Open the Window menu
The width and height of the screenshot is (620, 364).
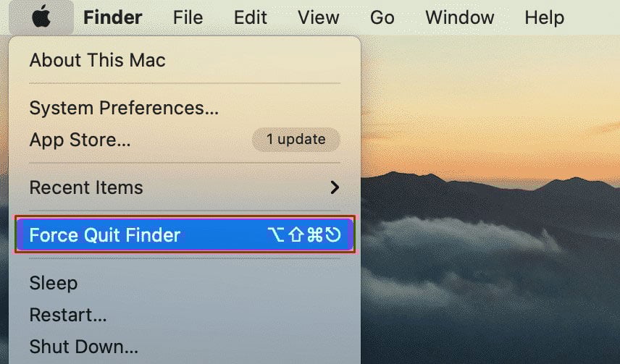pyautogui.click(x=459, y=17)
